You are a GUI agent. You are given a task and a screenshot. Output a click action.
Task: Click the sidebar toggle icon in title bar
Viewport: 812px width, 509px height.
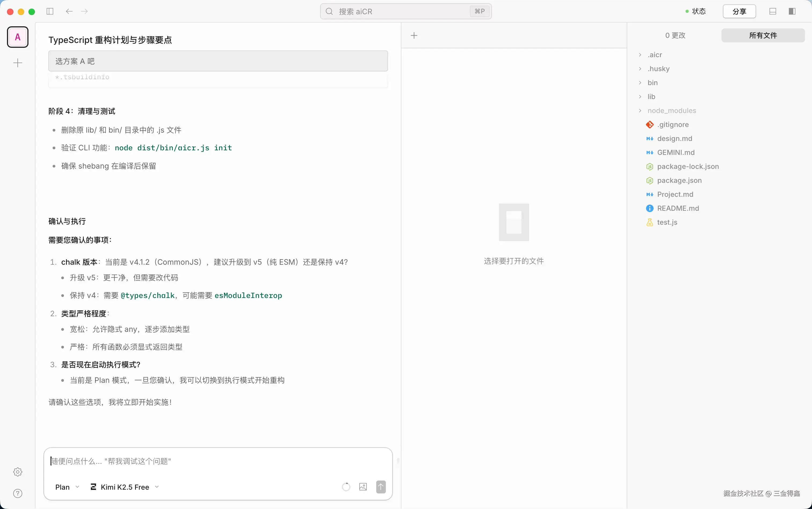(50, 12)
